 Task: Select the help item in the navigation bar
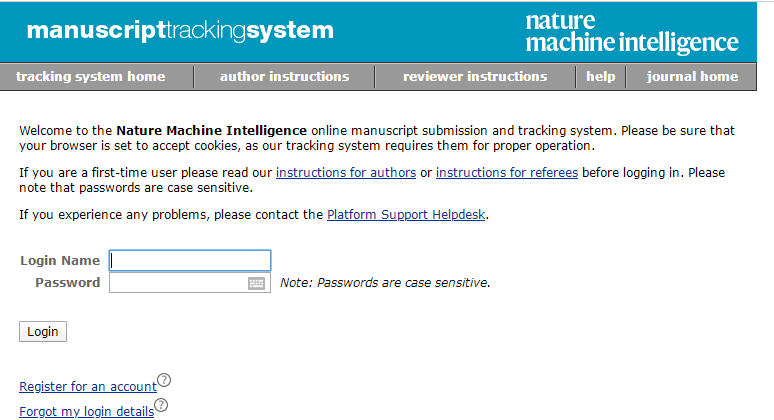(x=601, y=77)
